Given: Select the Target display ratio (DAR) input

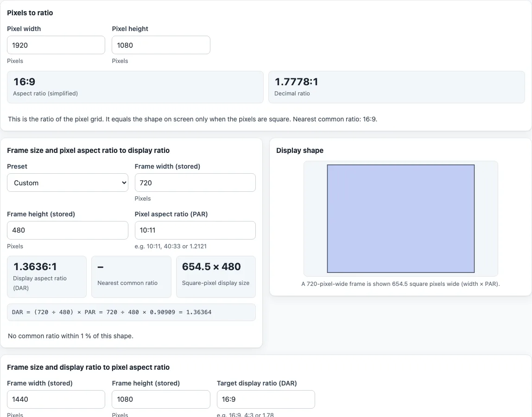Looking at the screenshot, I should [266, 399].
